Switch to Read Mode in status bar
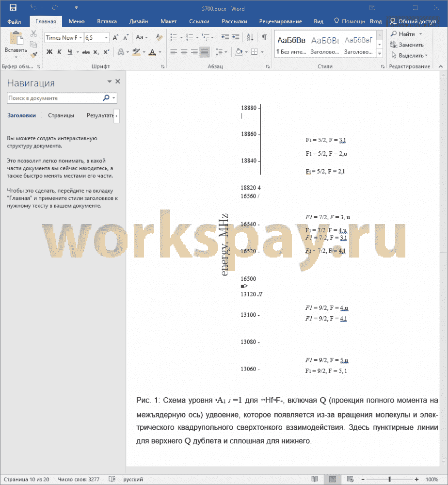Image resolution: width=448 pixels, height=485 pixels. 315,479
